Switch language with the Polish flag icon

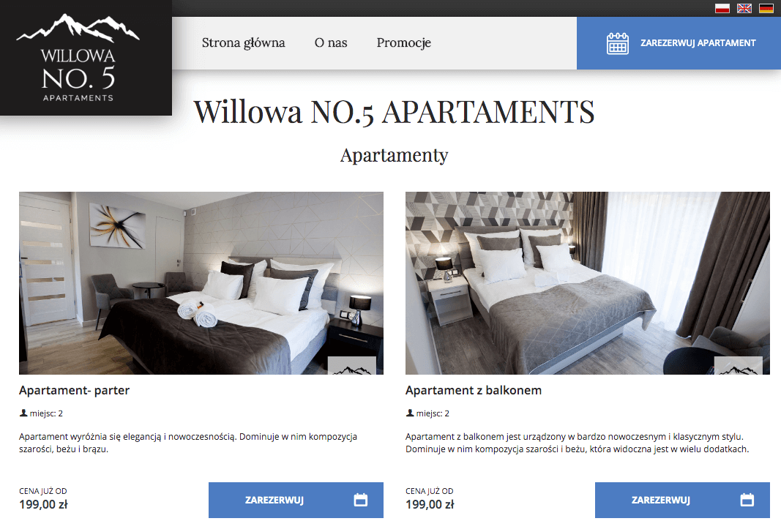(722, 8)
